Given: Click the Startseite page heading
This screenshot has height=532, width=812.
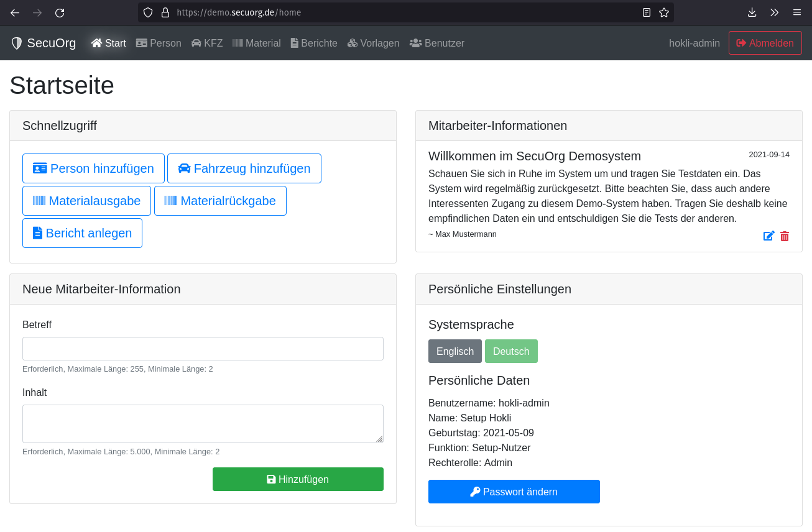Looking at the screenshot, I should click(62, 85).
